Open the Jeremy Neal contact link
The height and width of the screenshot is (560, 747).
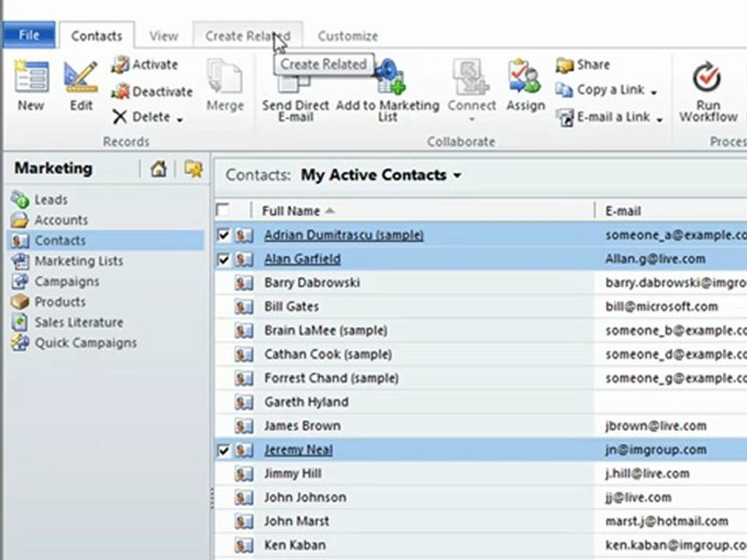click(299, 450)
